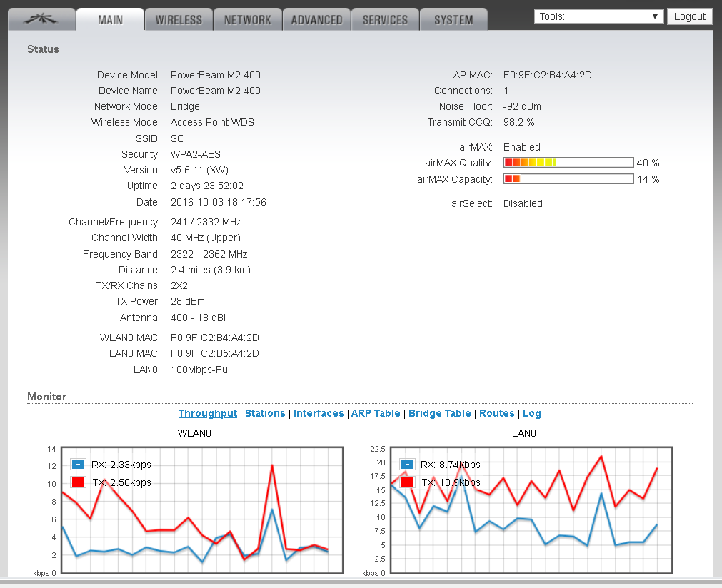Open the Ubiquiti logo tab
The height and width of the screenshot is (588, 722).
pos(42,19)
